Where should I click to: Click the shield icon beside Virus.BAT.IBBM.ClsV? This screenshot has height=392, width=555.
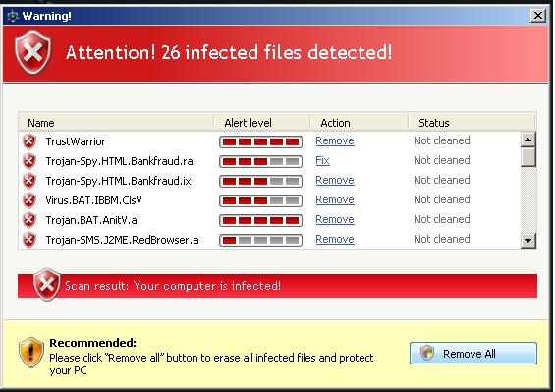(x=29, y=200)
